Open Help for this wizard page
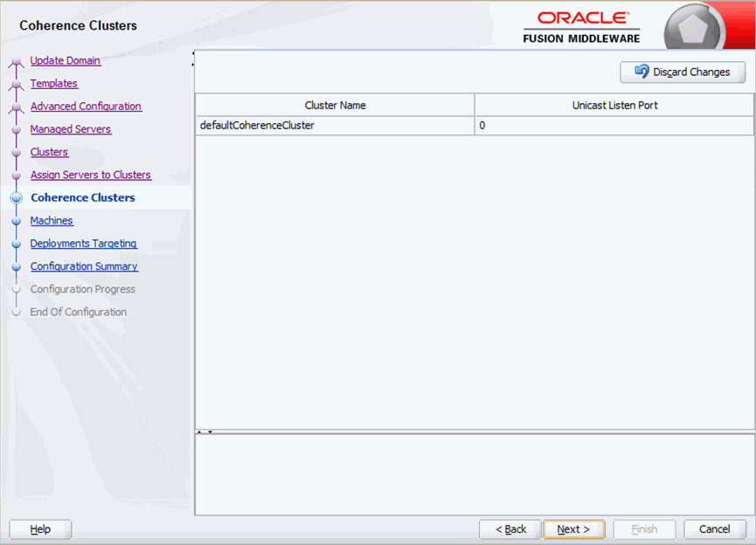 [x=39, y=529]
